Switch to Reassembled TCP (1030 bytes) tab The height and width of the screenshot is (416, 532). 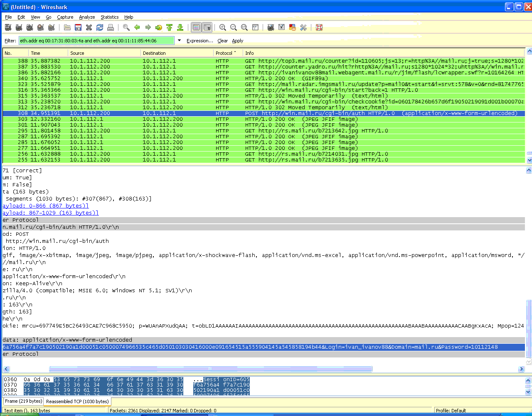[77, 401]
